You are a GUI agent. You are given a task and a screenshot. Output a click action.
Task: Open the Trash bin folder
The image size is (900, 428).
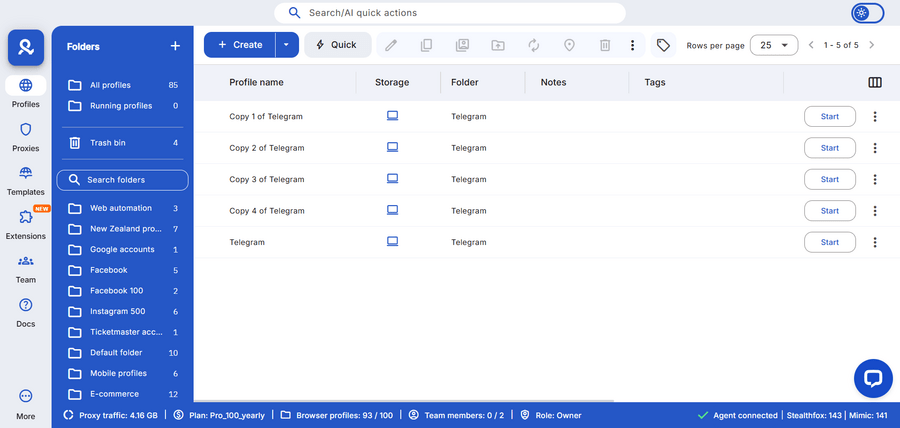(x=107, y=143)
